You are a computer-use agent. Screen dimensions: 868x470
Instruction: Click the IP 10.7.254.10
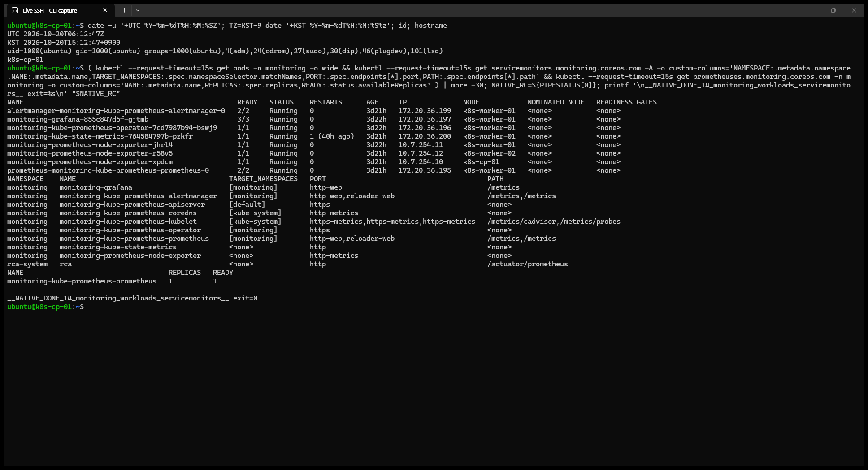[x=421, y=162]
